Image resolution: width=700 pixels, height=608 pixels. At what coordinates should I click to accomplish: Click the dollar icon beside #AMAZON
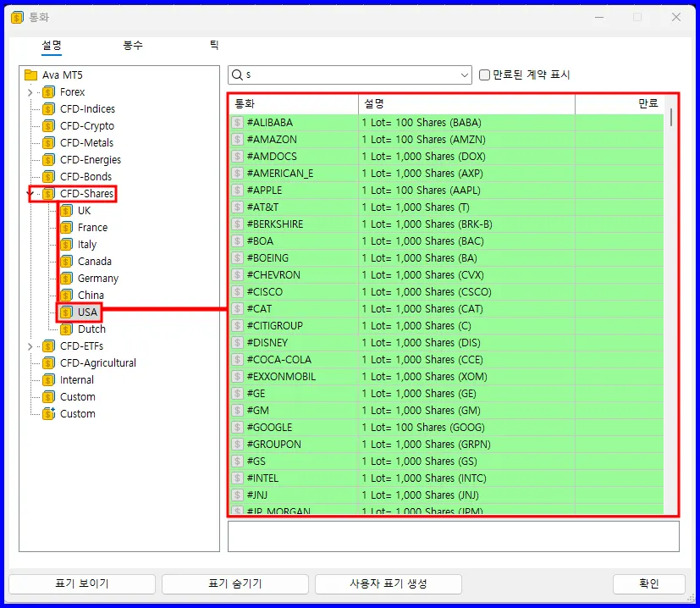pyautogui.click(x=238, y=140)
